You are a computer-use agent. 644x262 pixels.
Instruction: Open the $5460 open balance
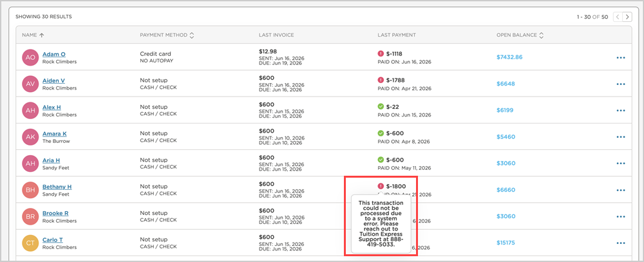click(x=506, y=136)
